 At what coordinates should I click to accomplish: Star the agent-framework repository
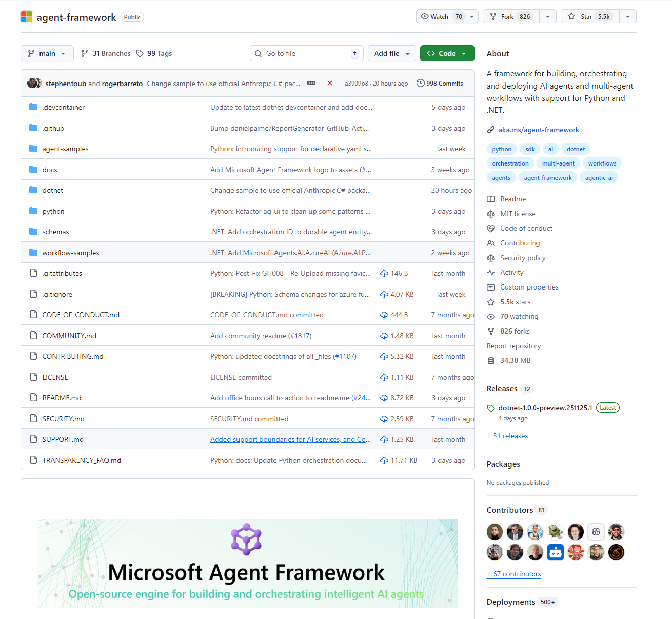tap(590, 16)
